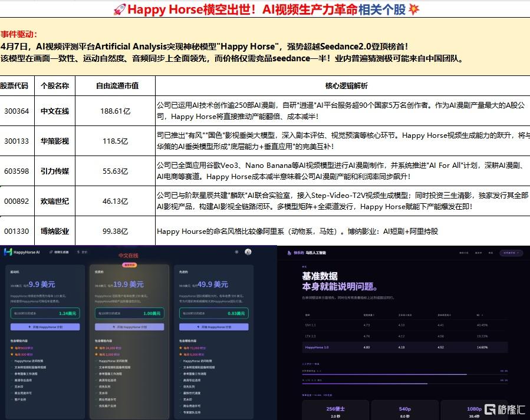Select stock code cell 300364
Viewport: 530px width, 420px height.
pyautogui.click(x=17, y=111)
